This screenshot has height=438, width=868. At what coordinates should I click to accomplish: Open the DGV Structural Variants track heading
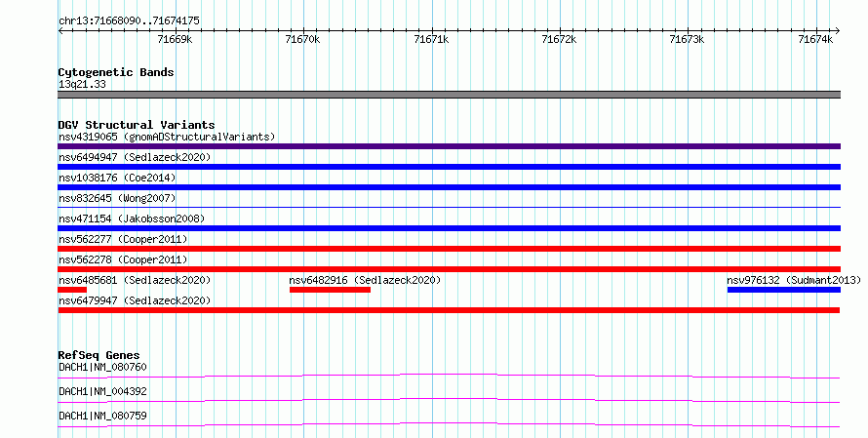click(137, 125)
